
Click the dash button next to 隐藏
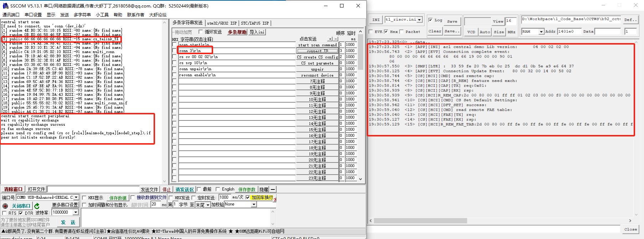pyautogui.click(x=273, y=189)
